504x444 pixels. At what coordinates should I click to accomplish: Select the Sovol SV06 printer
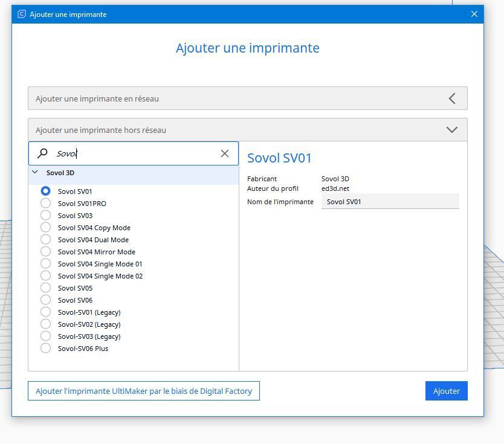46,300
